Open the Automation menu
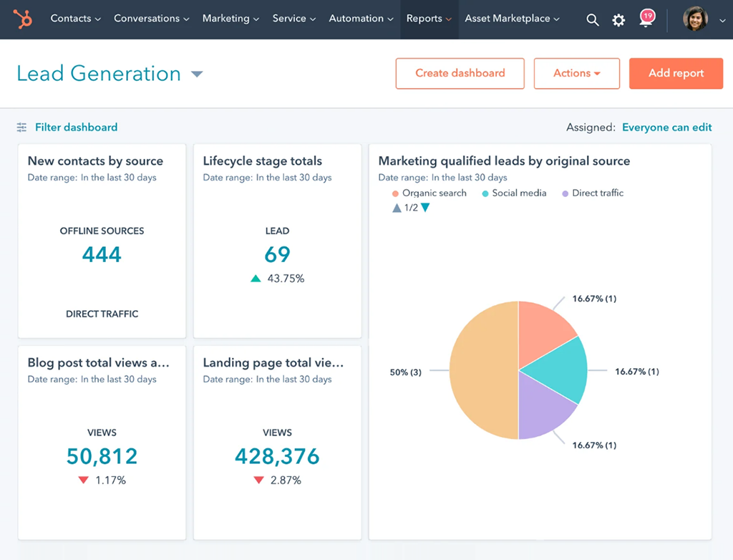This screenshot has width=733, height=560. click(361, 19)
